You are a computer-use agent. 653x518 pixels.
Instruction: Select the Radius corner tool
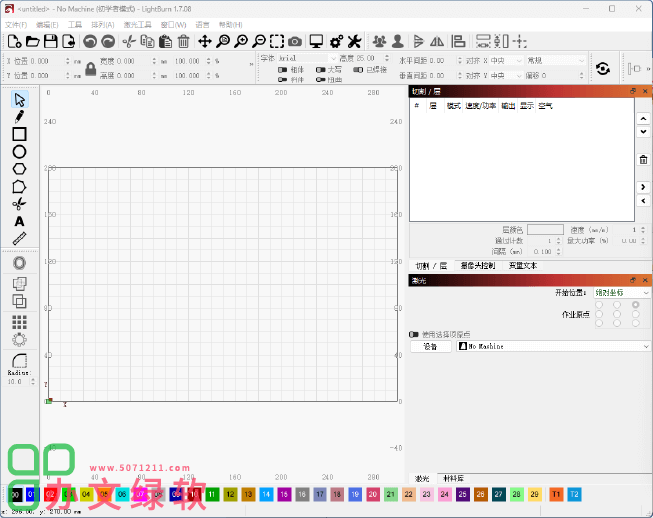tap(19, 361)
